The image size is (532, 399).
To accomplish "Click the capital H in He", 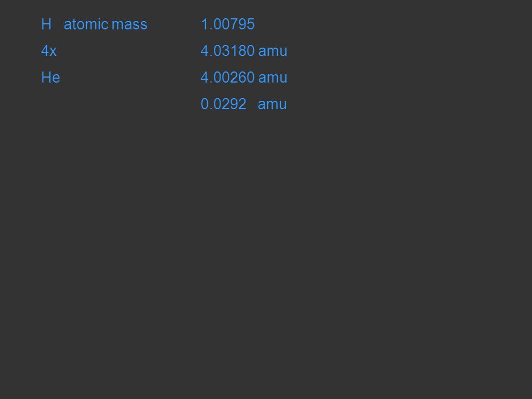I will [46, 78].
